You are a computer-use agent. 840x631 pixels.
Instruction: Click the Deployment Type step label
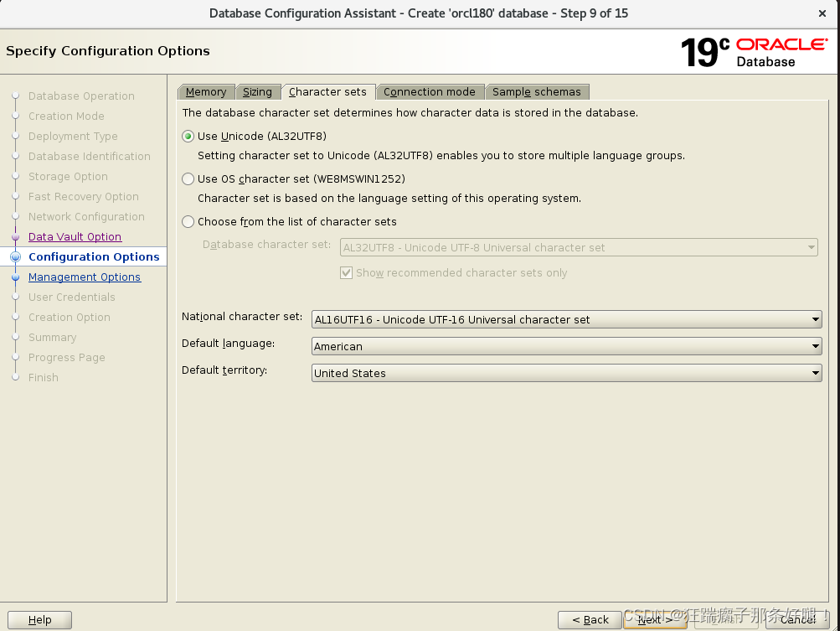[73, 136]
